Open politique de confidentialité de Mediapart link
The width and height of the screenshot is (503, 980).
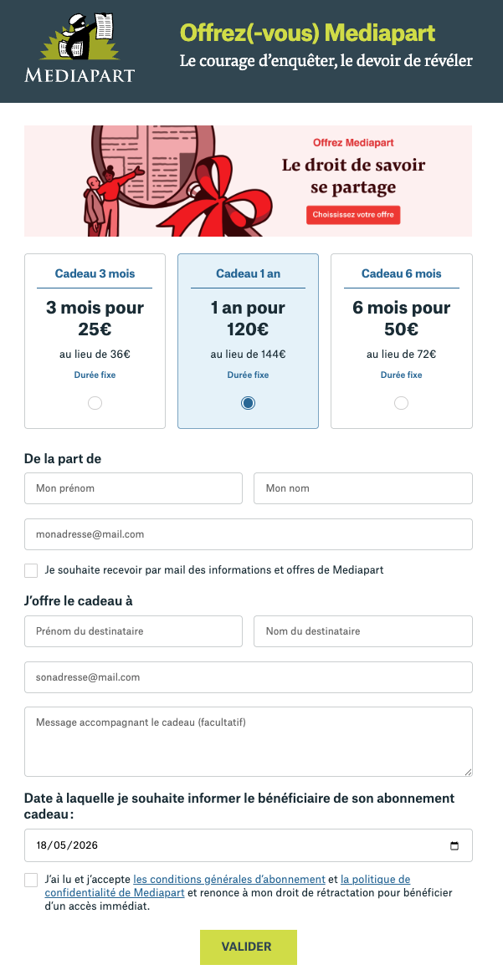pyautogui.click(x=227, y=886)
